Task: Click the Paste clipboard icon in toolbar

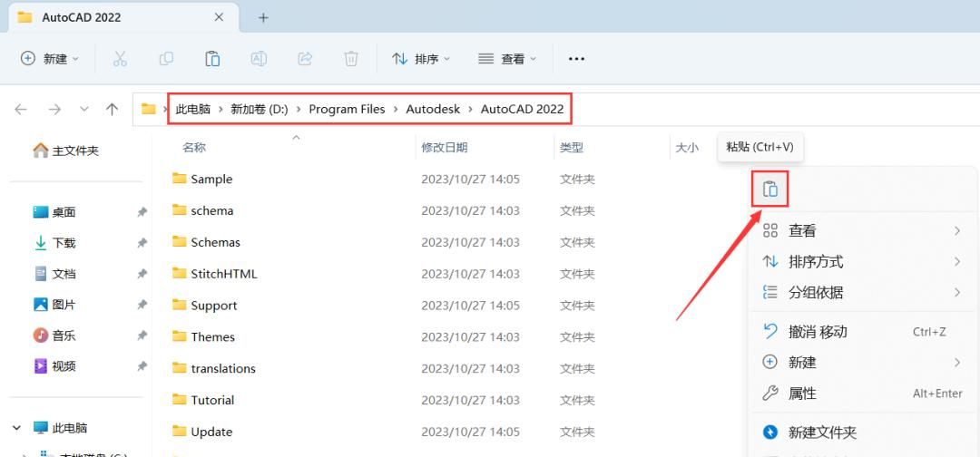Action: click(212, 59)
